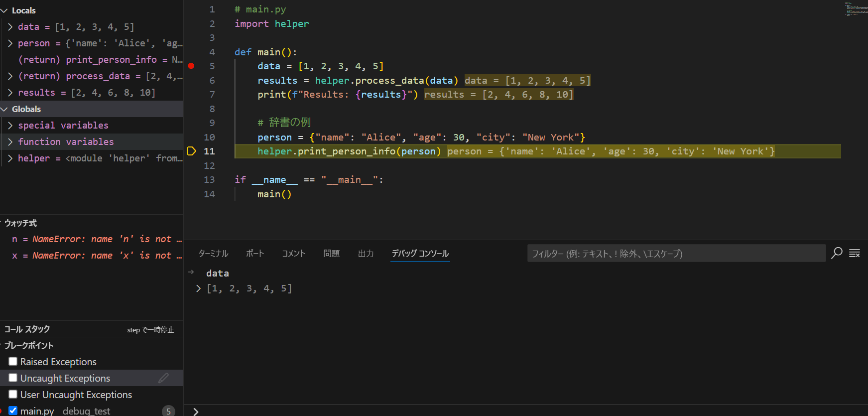Click the 'main()' call on line 14
This screenshot has width=868, height=416.
coord(274,194)
